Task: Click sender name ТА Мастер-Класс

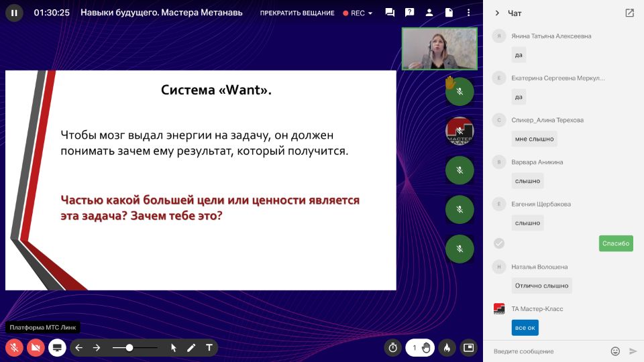Action: pyautogui.click(x=537, y=308)
